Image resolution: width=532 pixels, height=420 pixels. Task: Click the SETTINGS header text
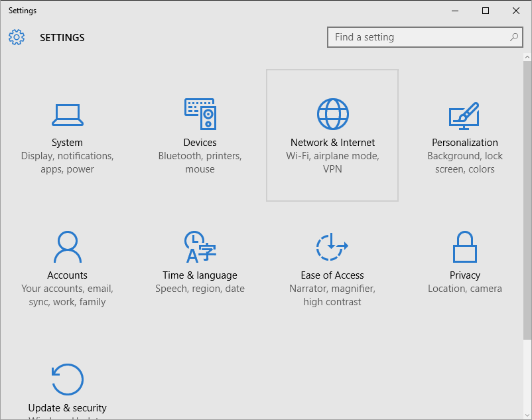(62, 38)
